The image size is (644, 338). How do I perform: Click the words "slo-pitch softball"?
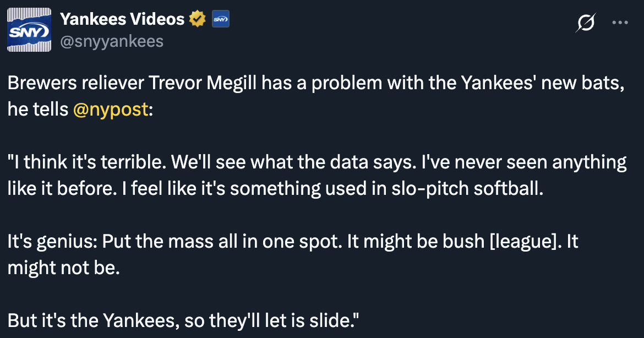point(467,188)
